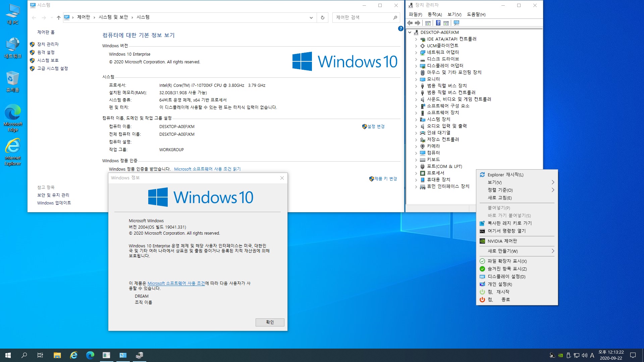Expand 정렬 기준(O) submenu
Viewport: 644px width, 362px height.
(x=517, y=190)
